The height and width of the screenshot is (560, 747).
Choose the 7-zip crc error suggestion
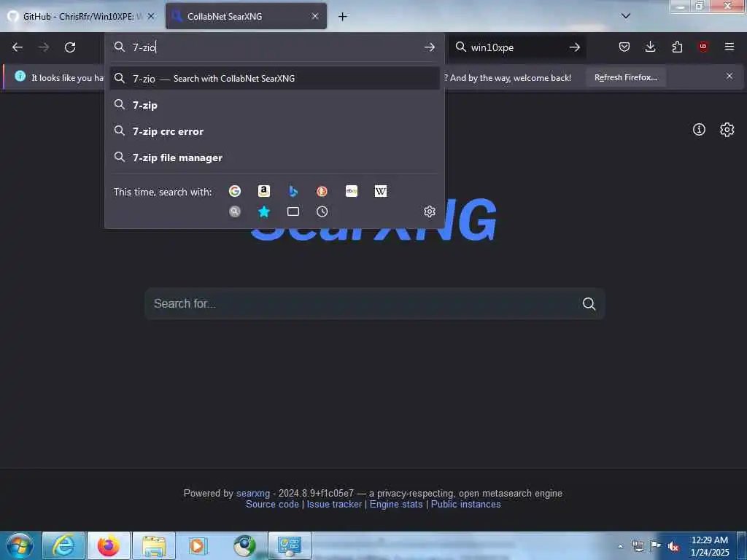[274, 131]
